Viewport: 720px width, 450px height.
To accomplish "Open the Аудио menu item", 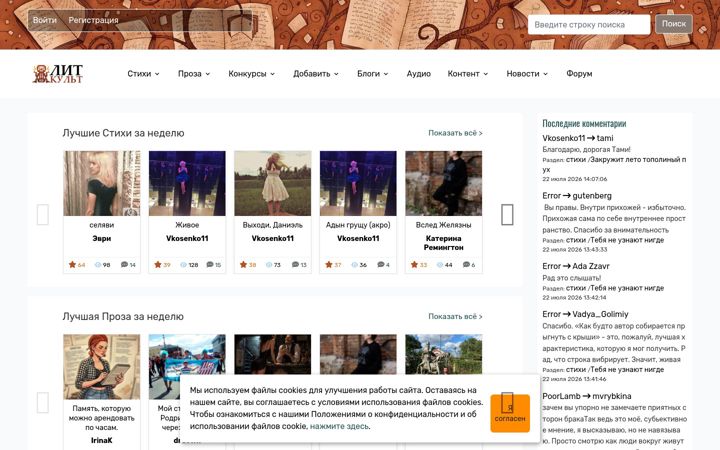I will tap(418, 73).
